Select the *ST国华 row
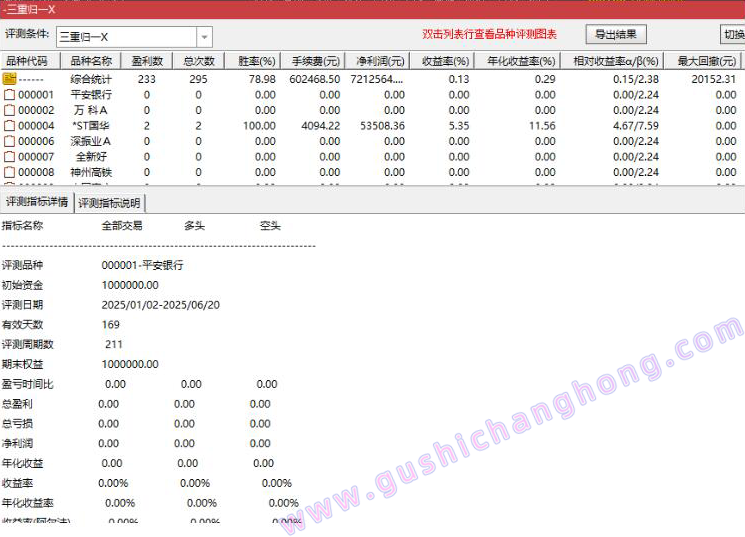Viewport: 745px width, 537px height. tap(372, 126)
